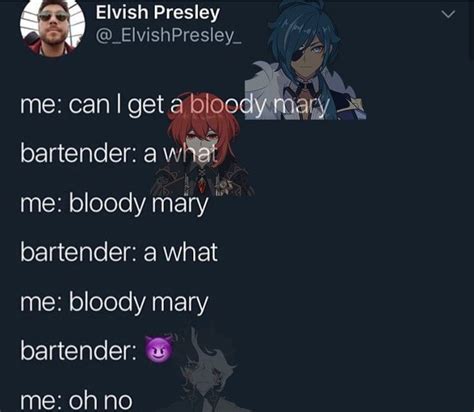Image resolution: width=474 pixels, height=412 pixels.
Task: Click the word "bartender:" beside the devil emoji
Action: click(x=78, y=351)
